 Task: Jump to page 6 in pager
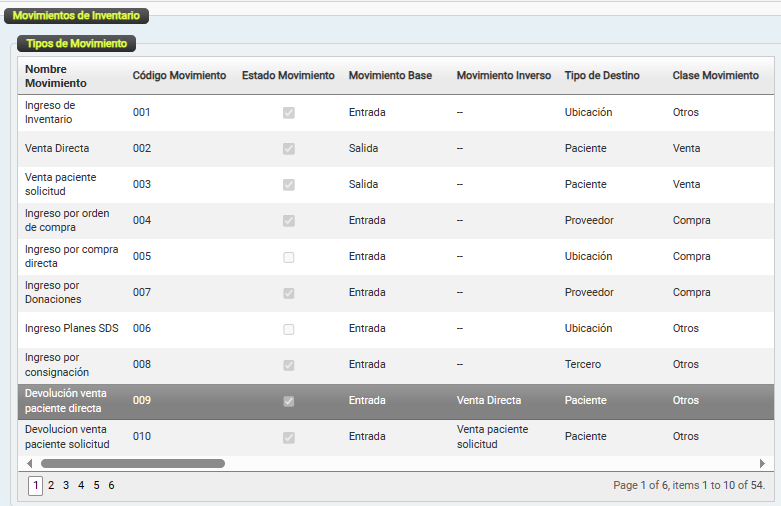pos(111,485)
